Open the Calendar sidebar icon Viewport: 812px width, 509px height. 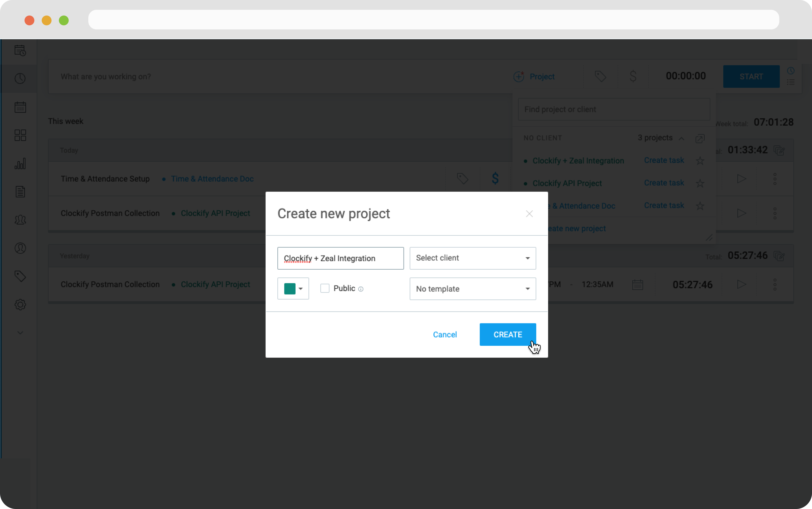tap(20, 107)
